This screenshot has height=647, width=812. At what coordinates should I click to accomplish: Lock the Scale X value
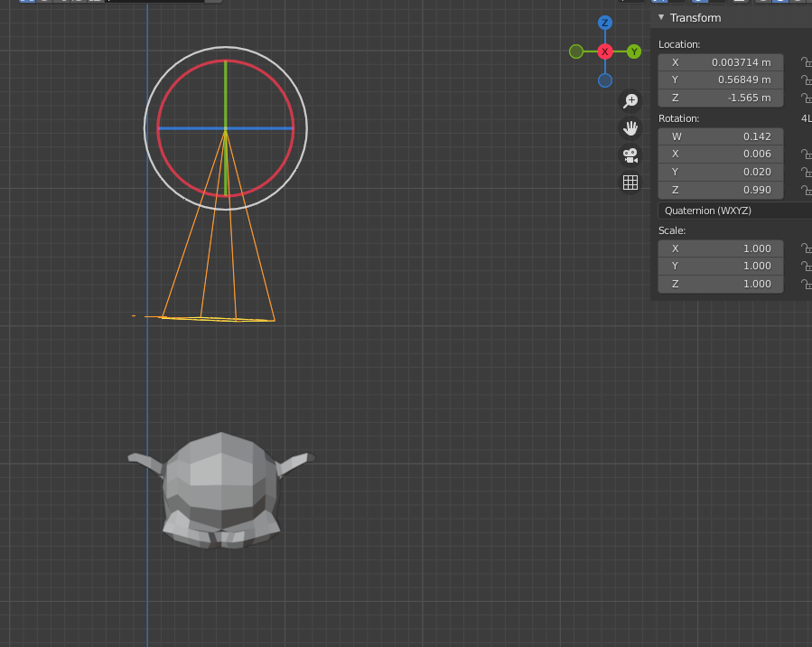tap(806, 248)
